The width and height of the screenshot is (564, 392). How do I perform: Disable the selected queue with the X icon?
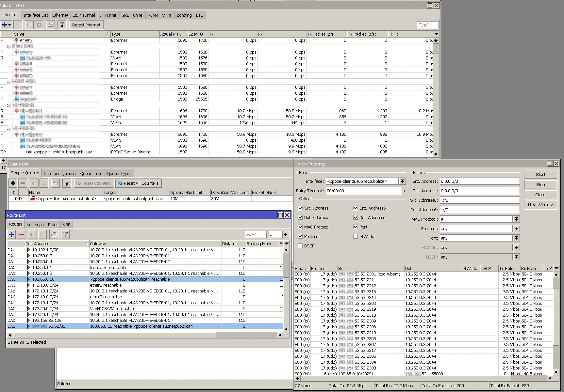coord(43,183)
